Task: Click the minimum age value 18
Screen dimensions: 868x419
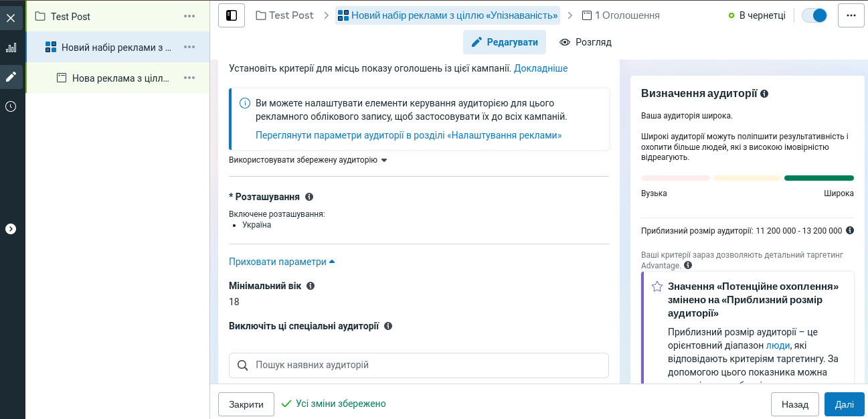Action: point(234,302)
